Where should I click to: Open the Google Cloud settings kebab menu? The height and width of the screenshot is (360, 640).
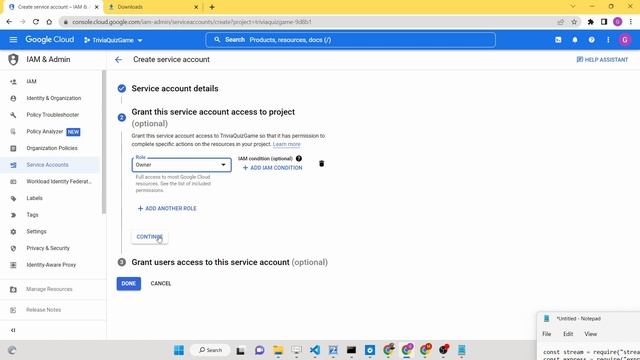coord(608,40)
